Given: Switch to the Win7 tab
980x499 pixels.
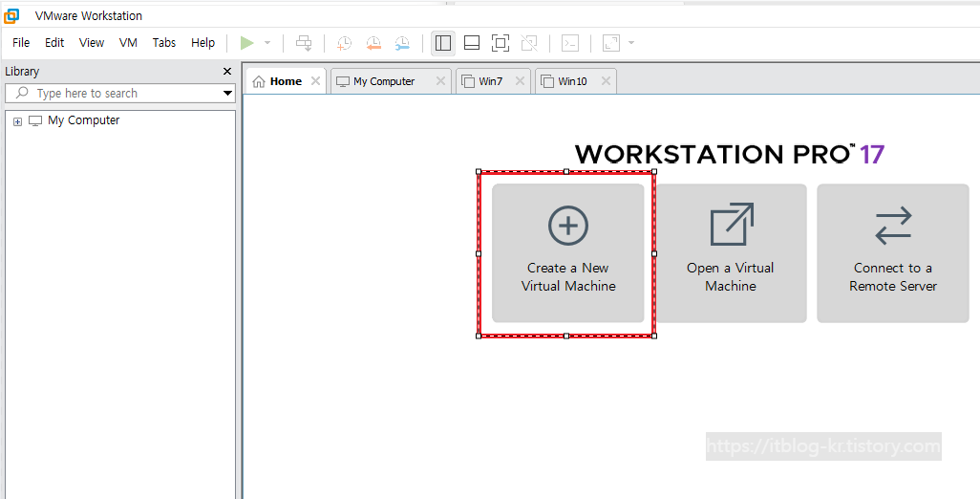Looking at the screenshot, I should (491, 81).
